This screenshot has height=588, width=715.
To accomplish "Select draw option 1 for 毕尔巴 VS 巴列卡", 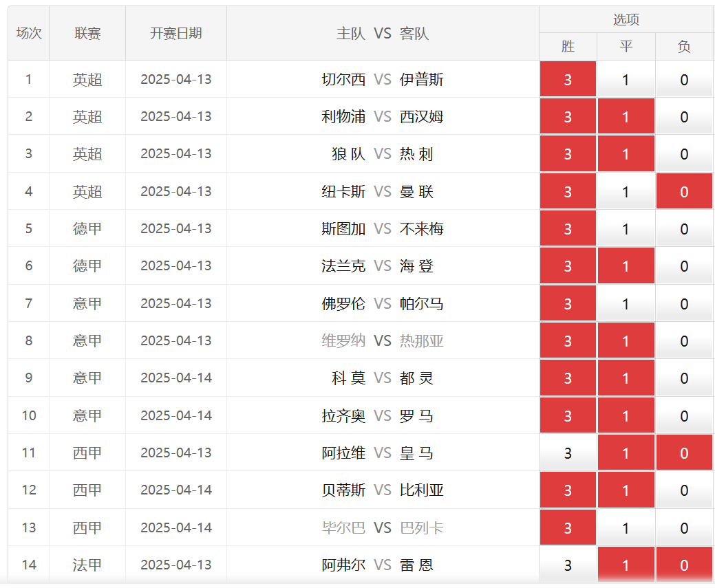I will pos(626,528).
